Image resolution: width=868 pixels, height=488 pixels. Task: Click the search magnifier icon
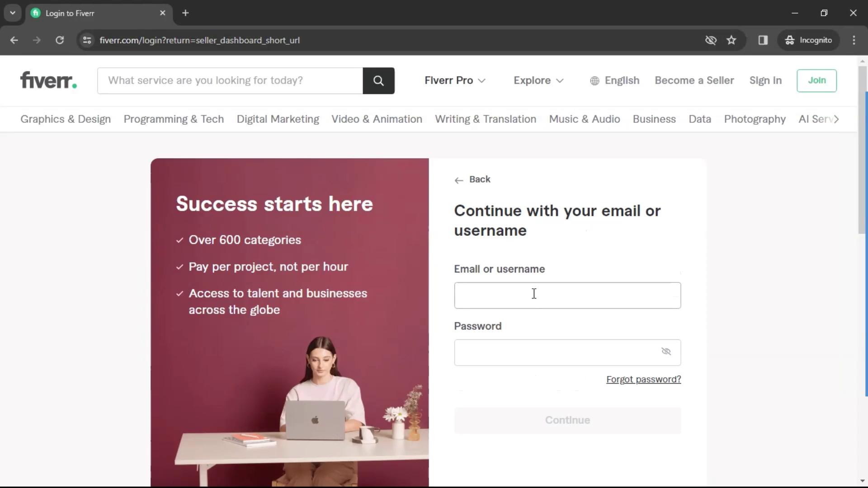[378, 80]
